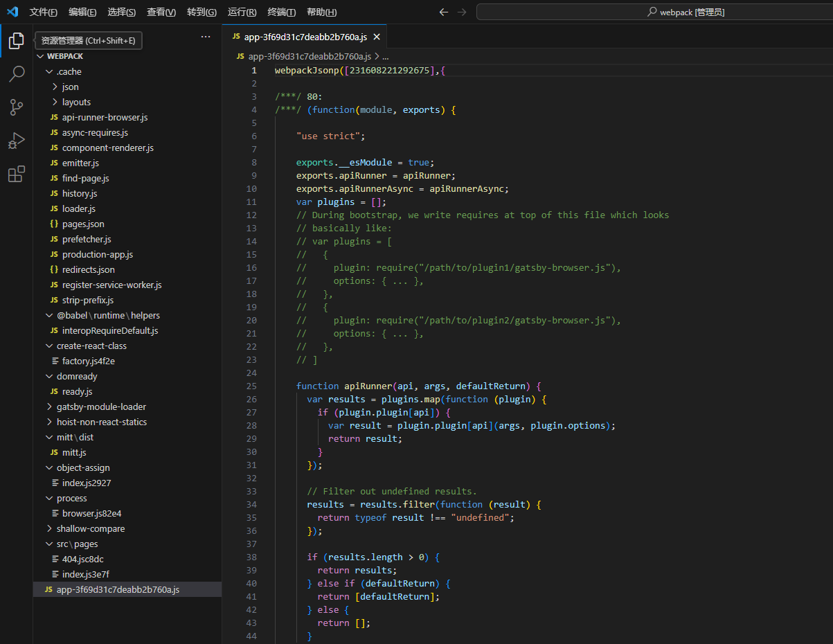This screenshot has width=833, height=644.
Task: Open pages.json file
Action: 127,224
